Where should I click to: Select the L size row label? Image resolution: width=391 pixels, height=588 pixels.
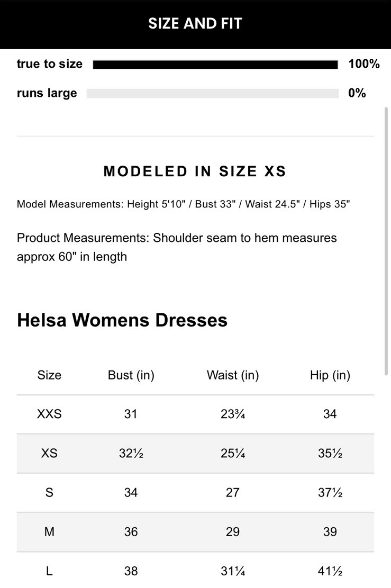[x=49, y=571]
